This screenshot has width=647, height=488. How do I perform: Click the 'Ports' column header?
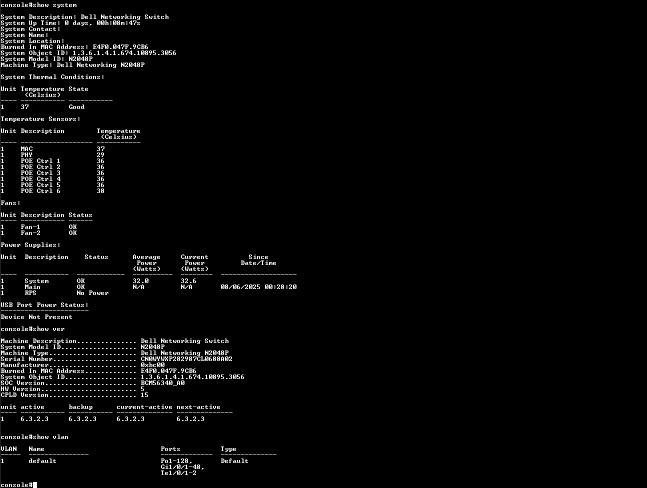click(x=170, y=449)
